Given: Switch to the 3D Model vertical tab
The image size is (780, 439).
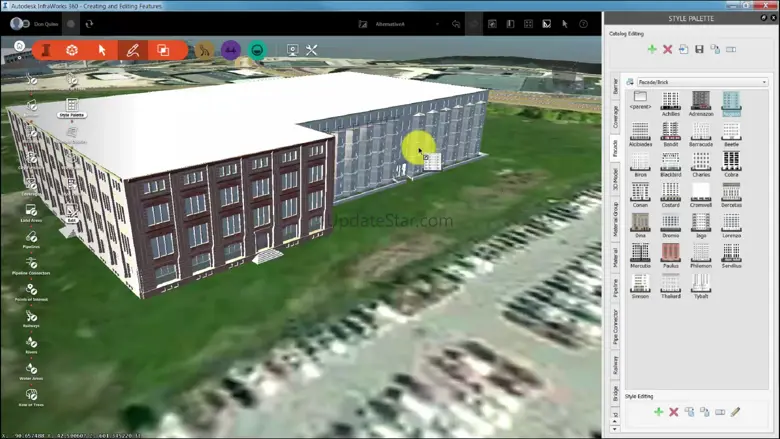Looking at the screenshot, I should pos(615,179).
